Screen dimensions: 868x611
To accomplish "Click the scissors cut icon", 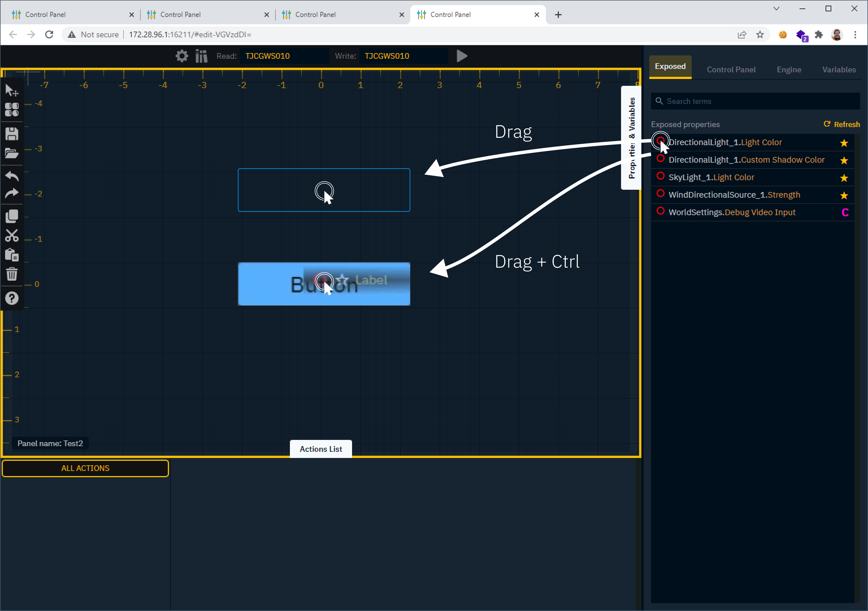I will [12, 235].
